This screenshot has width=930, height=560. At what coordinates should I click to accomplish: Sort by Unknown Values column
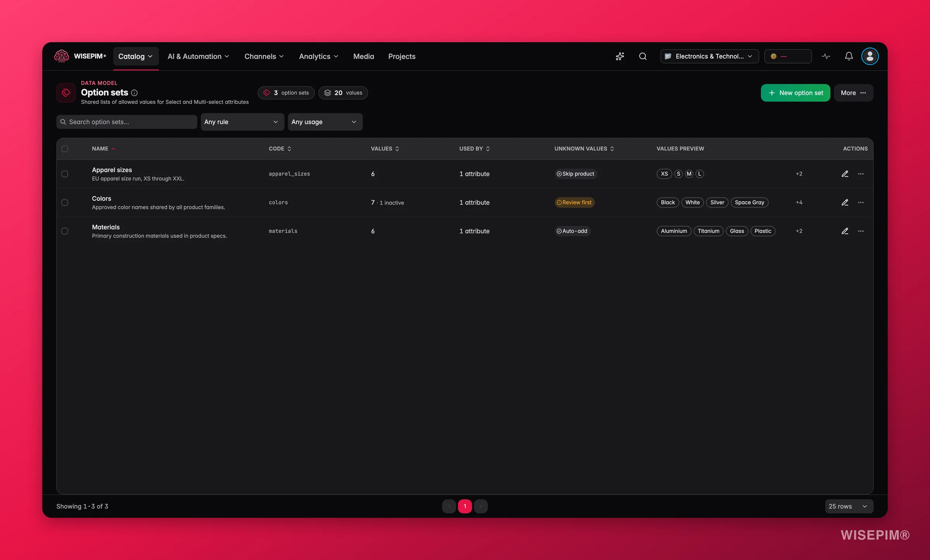(x=584, y=149)
